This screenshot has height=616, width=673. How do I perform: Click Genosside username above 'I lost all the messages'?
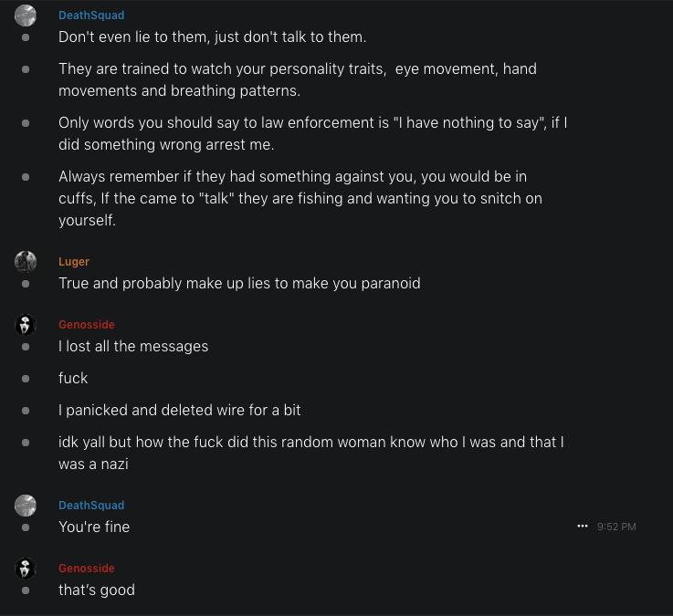(87, 325)
